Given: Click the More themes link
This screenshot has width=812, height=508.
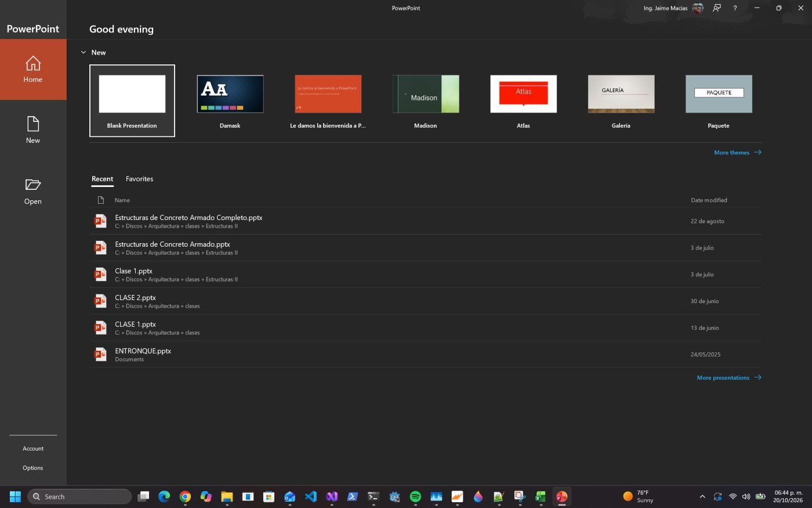Looking at the screenshot, I should (x=737, y=152).
